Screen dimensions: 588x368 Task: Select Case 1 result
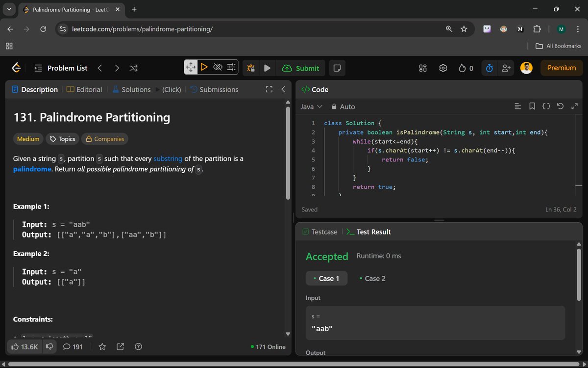[326, 278]
